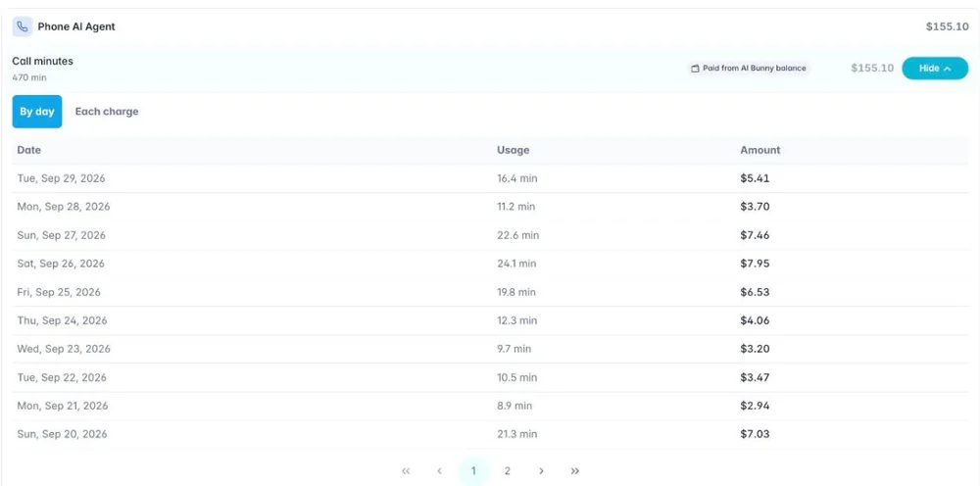Click the $4.06 amount
Screen dimensions: 980x486
(755, 320)
